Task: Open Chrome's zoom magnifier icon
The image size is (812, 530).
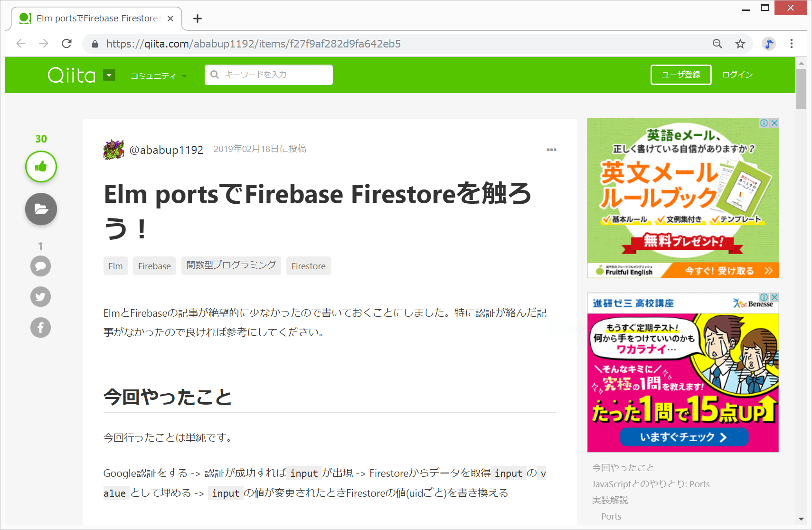Action: pos(718,44)
